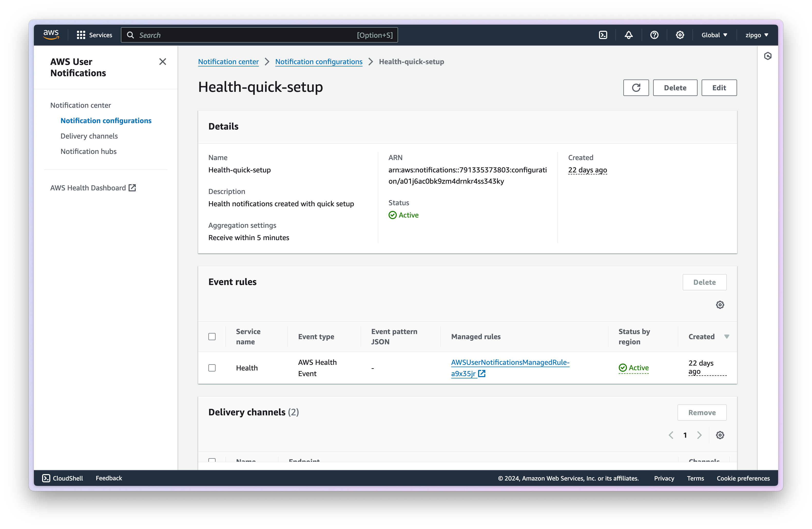This screenshot has height=529, width=812.
Task: Click the Edit button
Action: (719, 88)
